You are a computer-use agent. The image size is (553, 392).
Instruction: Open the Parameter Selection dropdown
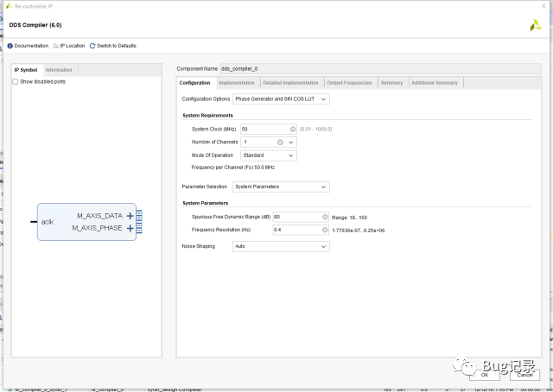click(x=281, y=187)
